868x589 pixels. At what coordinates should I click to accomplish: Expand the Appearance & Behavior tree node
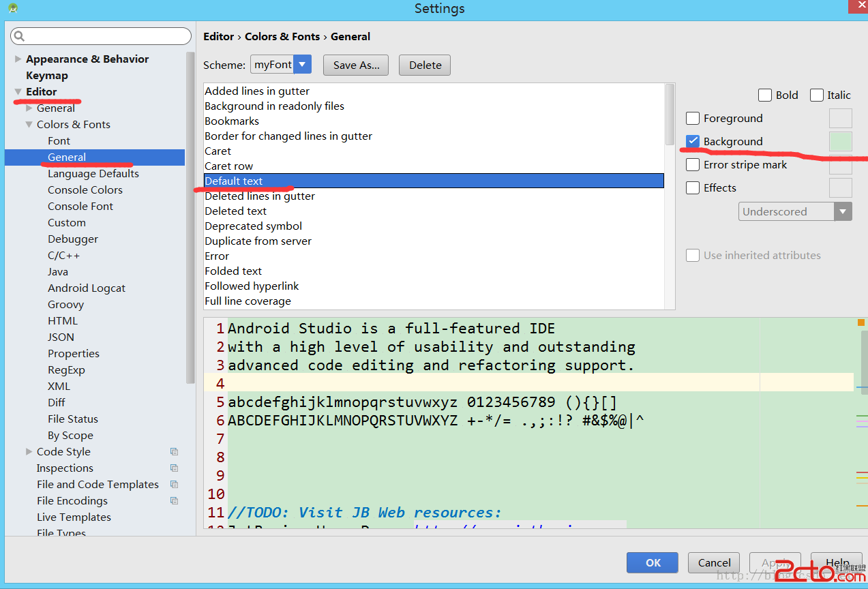click(x=18, y=59)
